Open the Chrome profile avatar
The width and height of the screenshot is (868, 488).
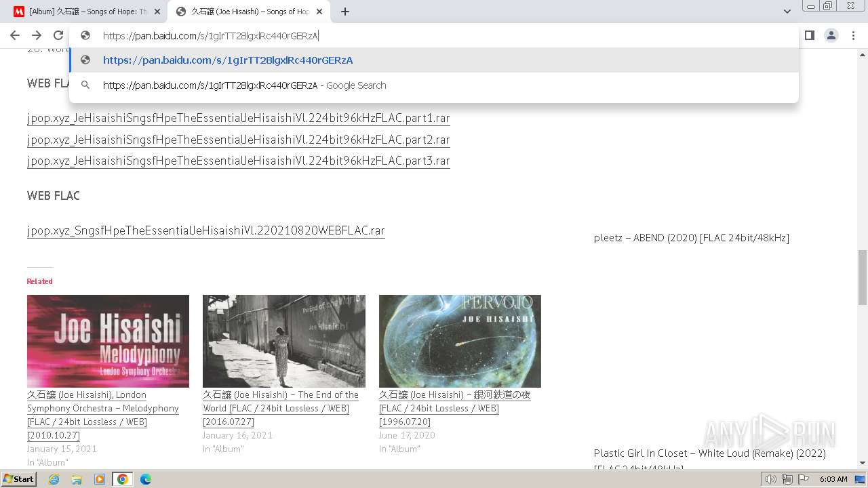click(x=831, y=35)
